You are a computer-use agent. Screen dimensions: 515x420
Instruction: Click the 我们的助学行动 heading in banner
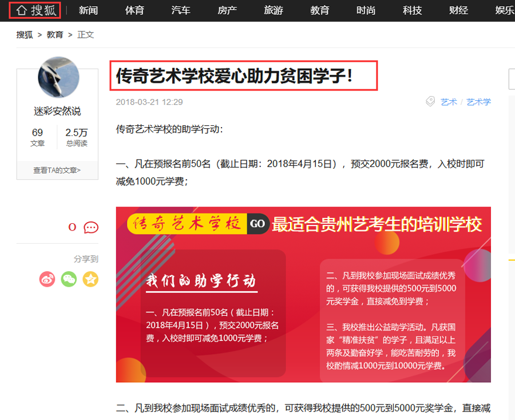pyautogui.click(x=201, y=281)
